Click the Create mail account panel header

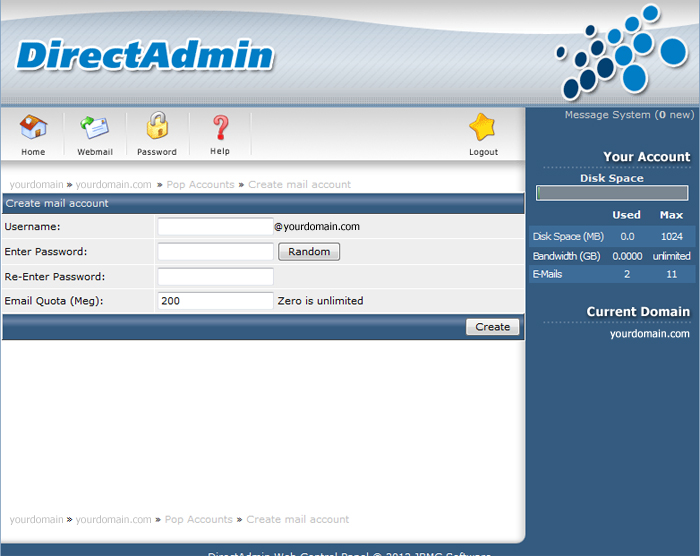(x=263, y=204)
